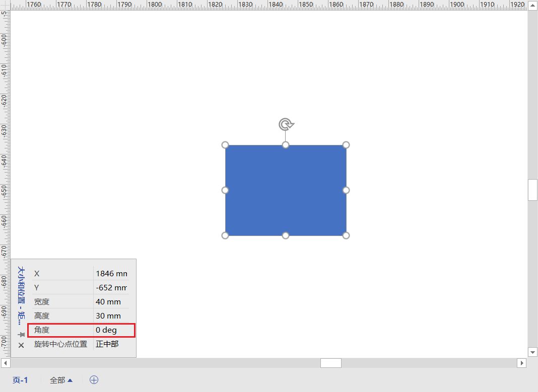Edit the 宽度 value 40 mm
The height and width of the screenshot is (392, 538).
[111, 301]
